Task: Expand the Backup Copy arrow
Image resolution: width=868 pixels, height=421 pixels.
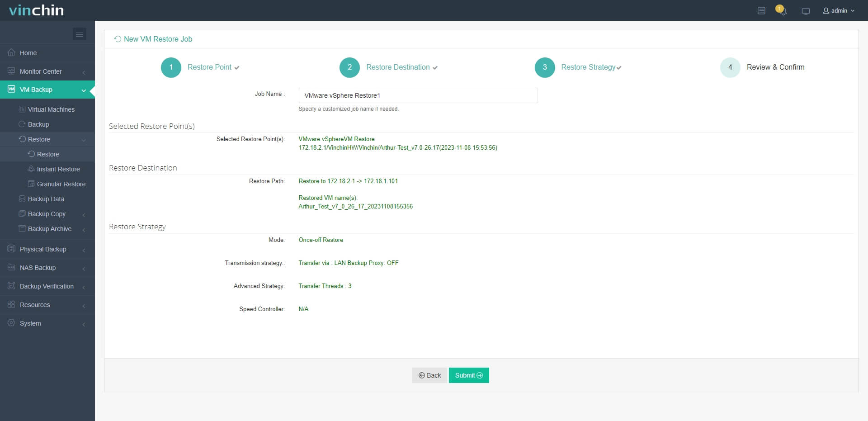Action: (x=84, y=214)
